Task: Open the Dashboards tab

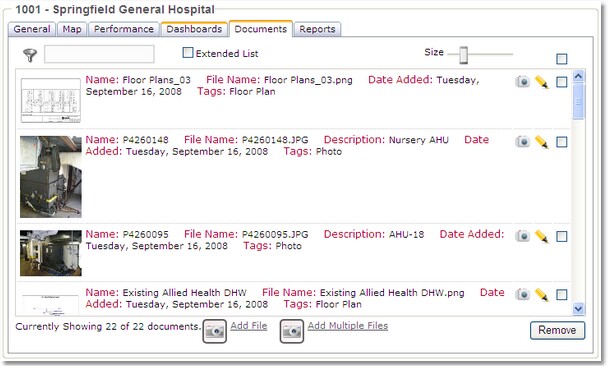Action: (194, 29)
